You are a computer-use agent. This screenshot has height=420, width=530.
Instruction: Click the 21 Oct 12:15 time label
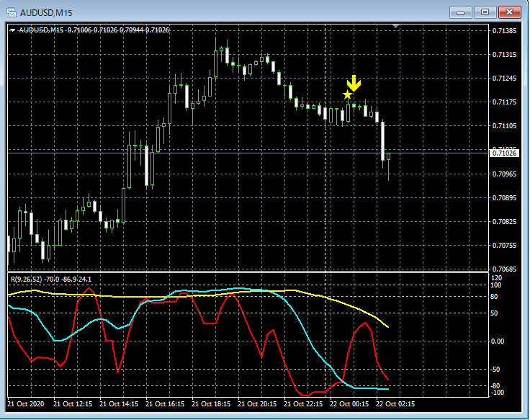coord(73,403)
